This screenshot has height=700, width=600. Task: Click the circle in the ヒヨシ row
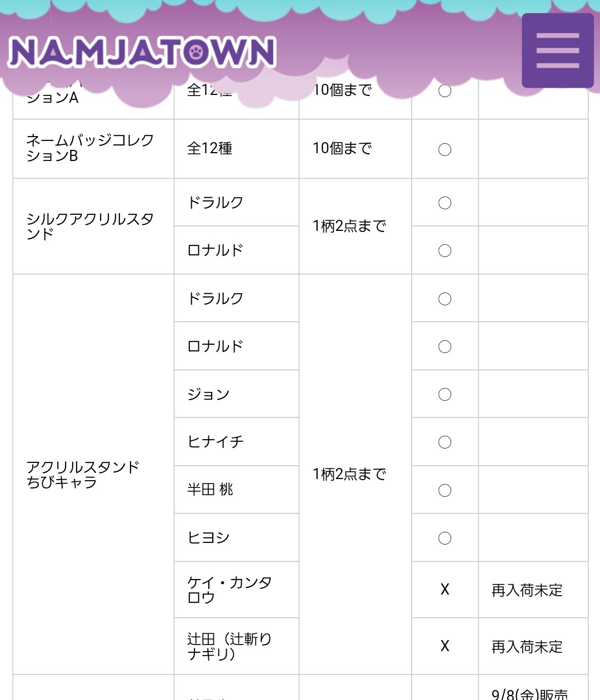444,538
